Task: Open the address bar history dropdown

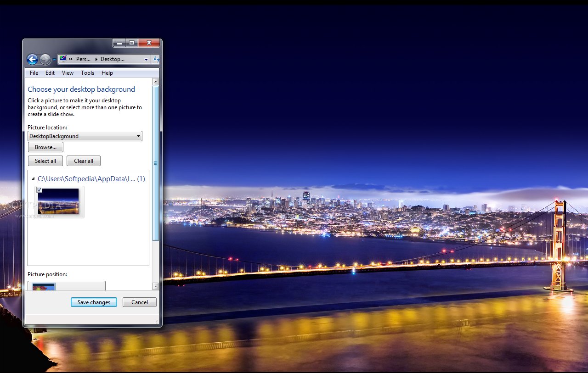Action: coord(146,59)
